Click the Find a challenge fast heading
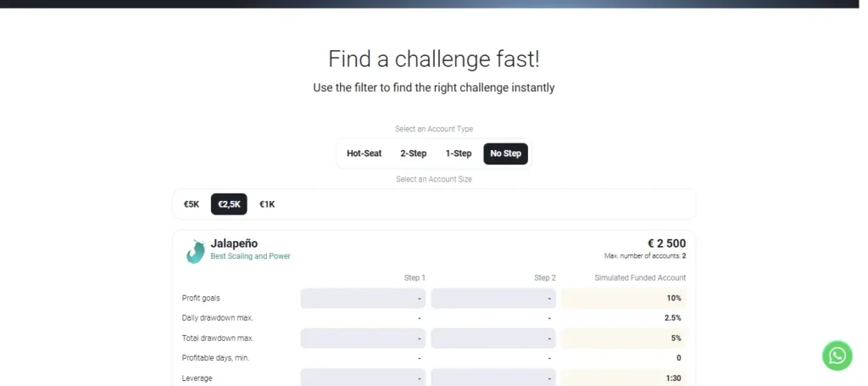The image size is (868, 386). click(434, 59)
